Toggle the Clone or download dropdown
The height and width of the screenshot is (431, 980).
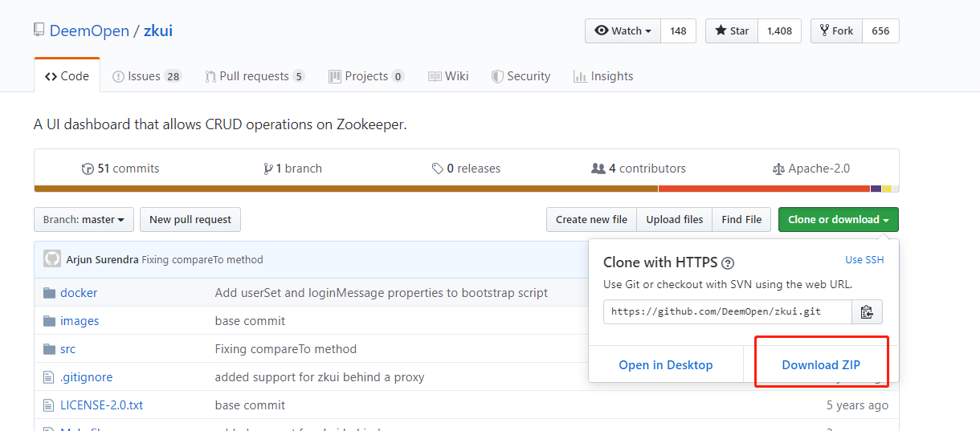click(x=838, y=220)
